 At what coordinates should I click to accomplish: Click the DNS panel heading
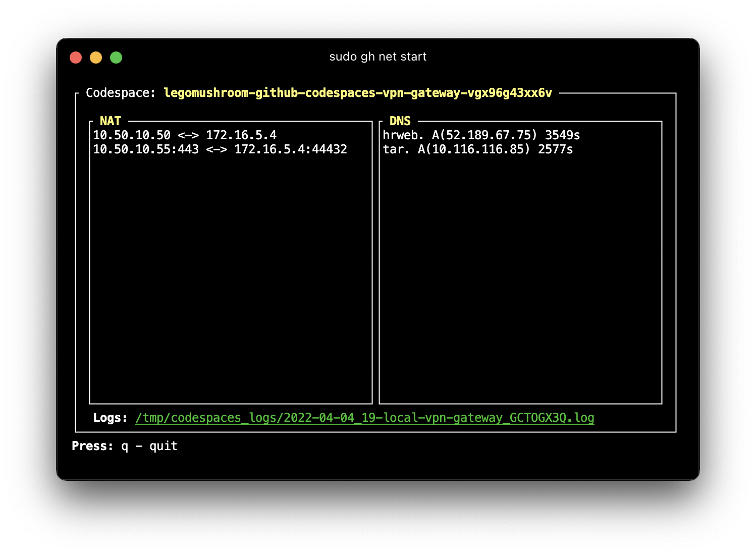(400, 121)
